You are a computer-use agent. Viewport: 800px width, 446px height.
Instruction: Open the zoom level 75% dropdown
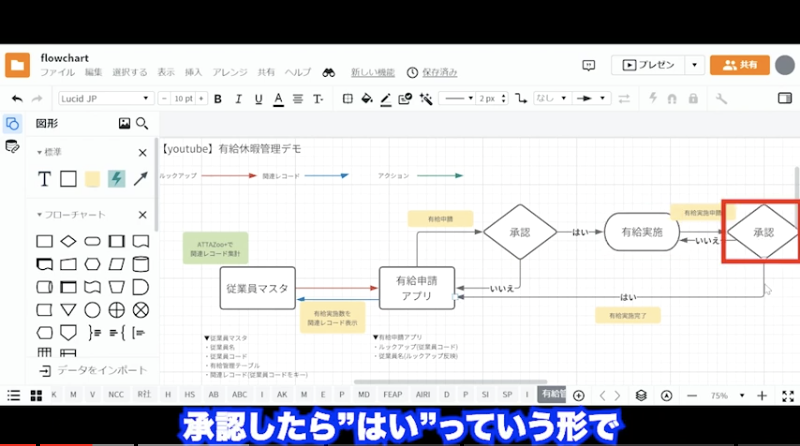725,395
